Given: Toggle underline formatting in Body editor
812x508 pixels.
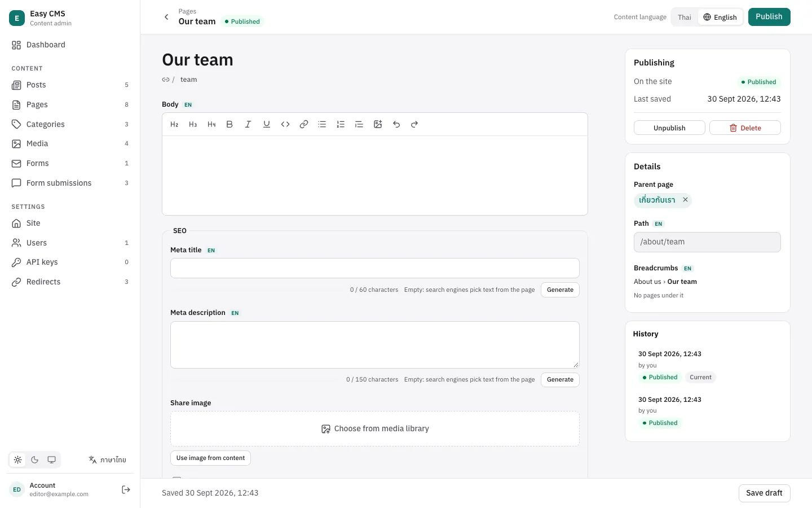Looking at the screenshot, I should [x=267, y=124].
